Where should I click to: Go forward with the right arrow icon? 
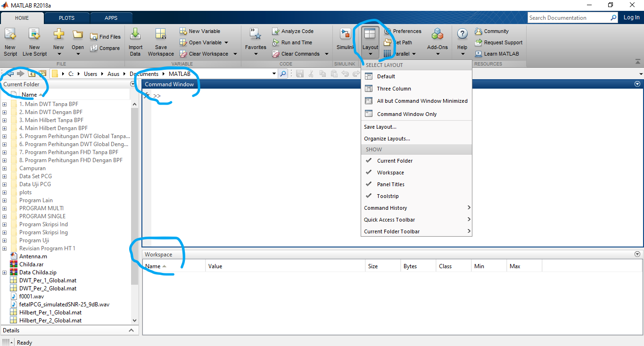[20, 74]
